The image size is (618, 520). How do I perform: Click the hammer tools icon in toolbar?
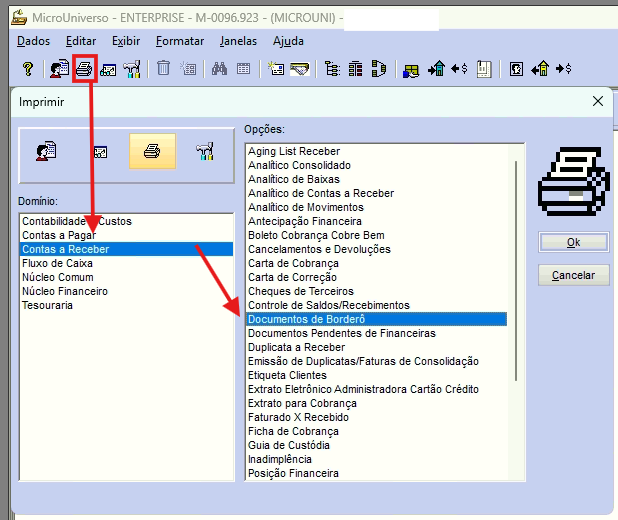click(x=132, y=69)
